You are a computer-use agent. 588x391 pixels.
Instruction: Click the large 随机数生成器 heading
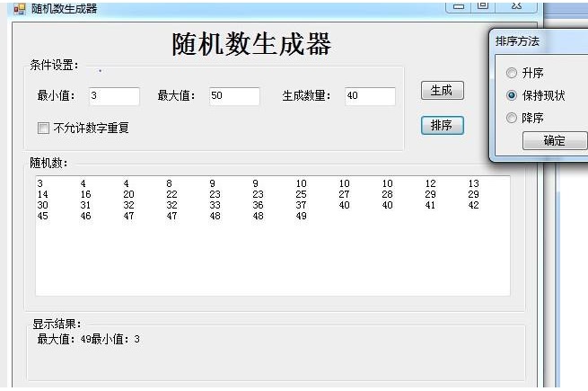tap(251, 44)
